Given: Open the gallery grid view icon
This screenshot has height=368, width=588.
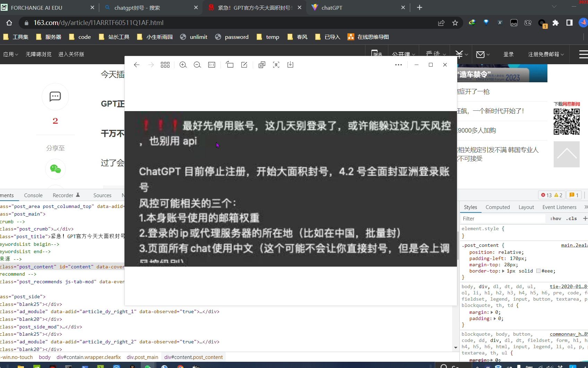Looking at the screenshot, I should coord(165,65).
